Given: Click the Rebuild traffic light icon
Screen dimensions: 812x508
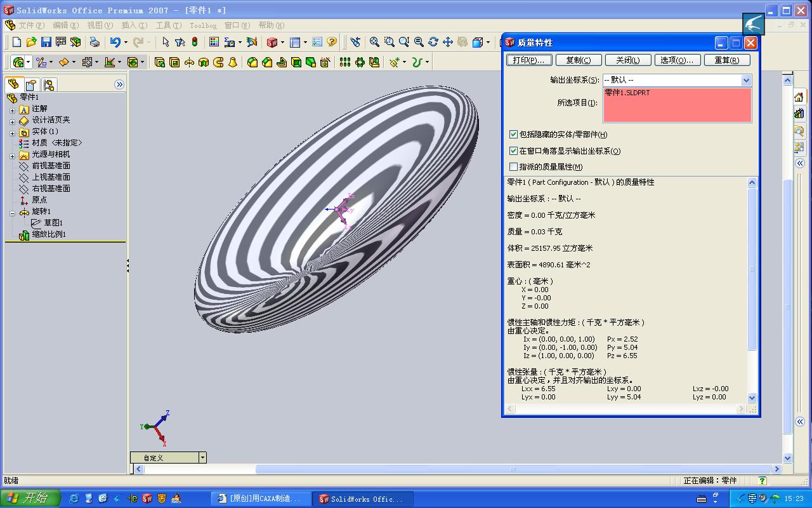Looking at the screenshot, I should point(195,42).
